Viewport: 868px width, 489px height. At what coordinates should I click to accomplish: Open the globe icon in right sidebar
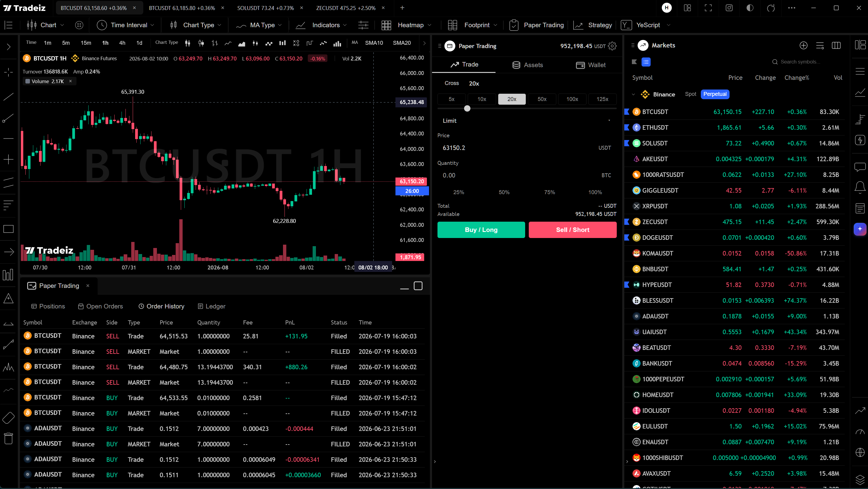tap(860, 452)
